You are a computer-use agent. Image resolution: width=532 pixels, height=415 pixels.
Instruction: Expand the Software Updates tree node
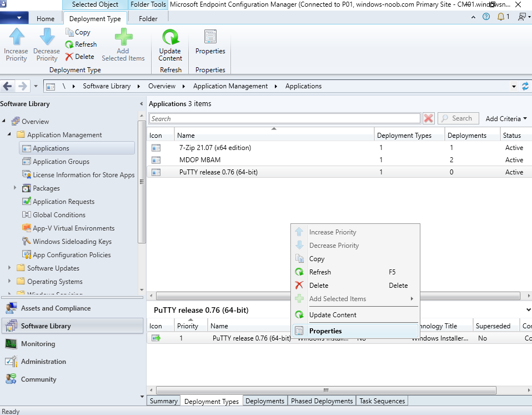9,268
